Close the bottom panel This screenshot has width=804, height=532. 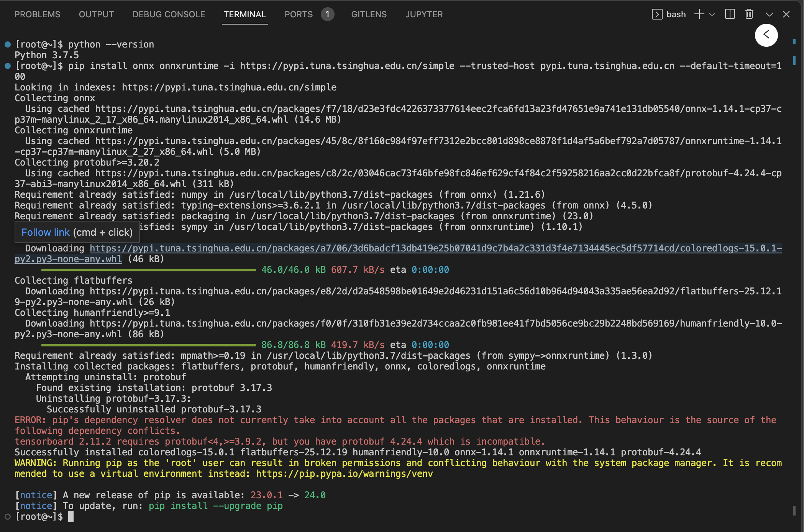pos(786,15)
